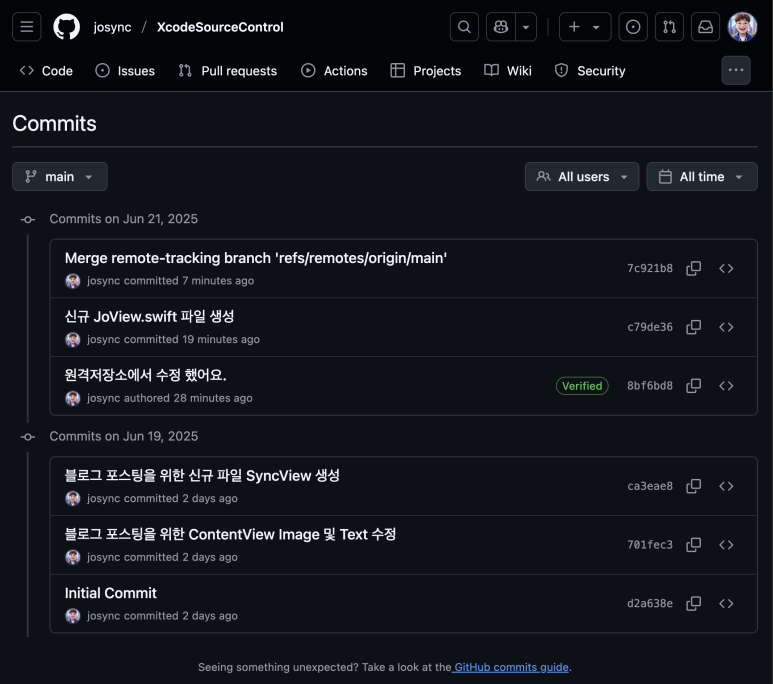Click josync author name on JoView.swift commit
Viewport: 773px width, 684px height.
tap(104, 339)
